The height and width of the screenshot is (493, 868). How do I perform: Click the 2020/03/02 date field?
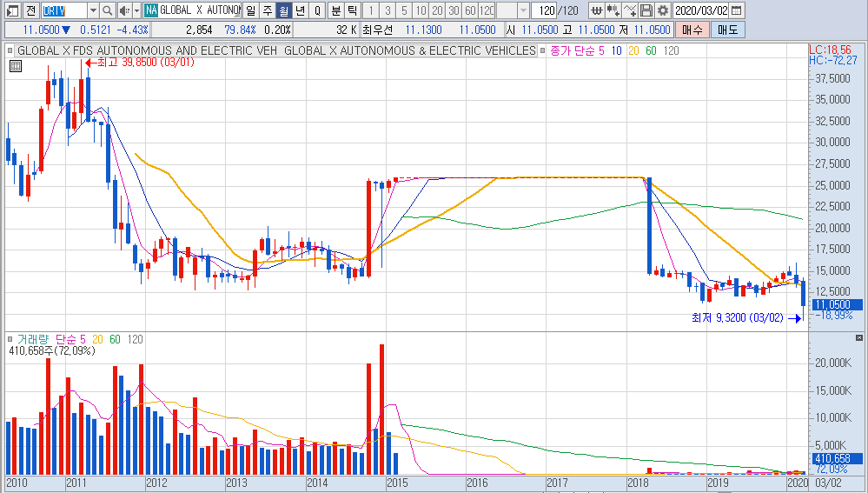pyautogui.click(x=701, y=10)
